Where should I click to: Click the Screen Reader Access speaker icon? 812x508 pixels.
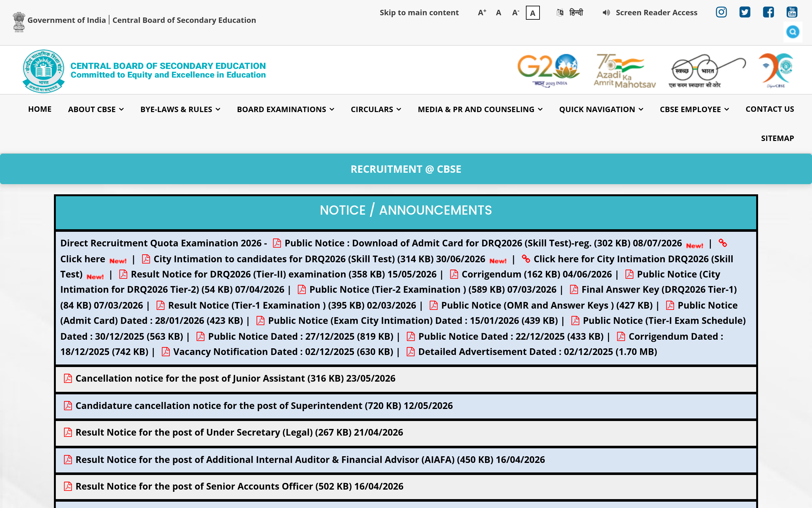606,13
